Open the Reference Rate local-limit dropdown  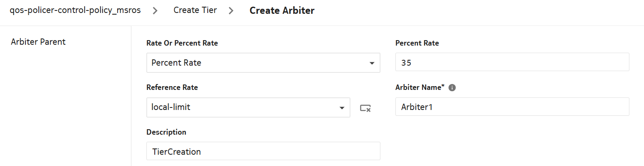(248, 107)
